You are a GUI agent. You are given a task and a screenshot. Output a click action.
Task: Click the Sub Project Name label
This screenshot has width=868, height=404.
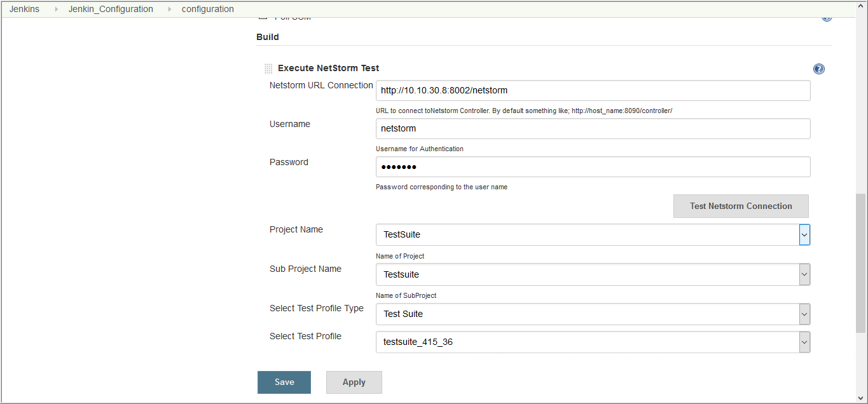click(x=305, y=269)
